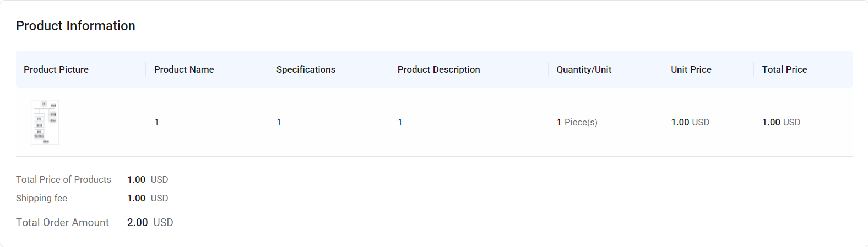This screenshot has height=247, width=868.
Task: Click the Quantity/Unit column header
Action: (x=584, y=69)
